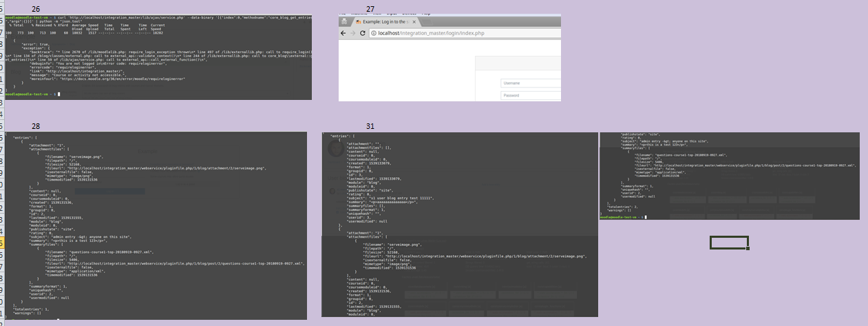Click '"error": true' in terminal image 26
This screenshot has width=868, height=326.
click(x=35, y=43)
